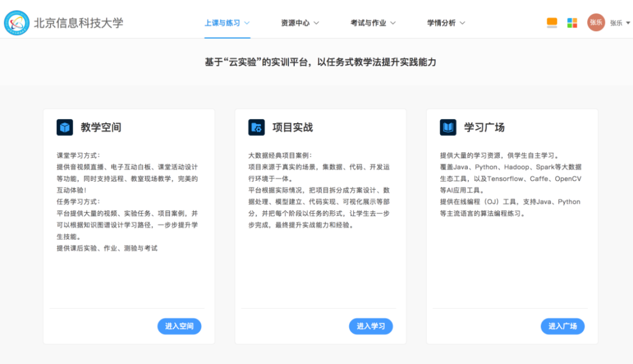
Task: Click the Beijing university circular logo
Action: [x=16, y=23]
